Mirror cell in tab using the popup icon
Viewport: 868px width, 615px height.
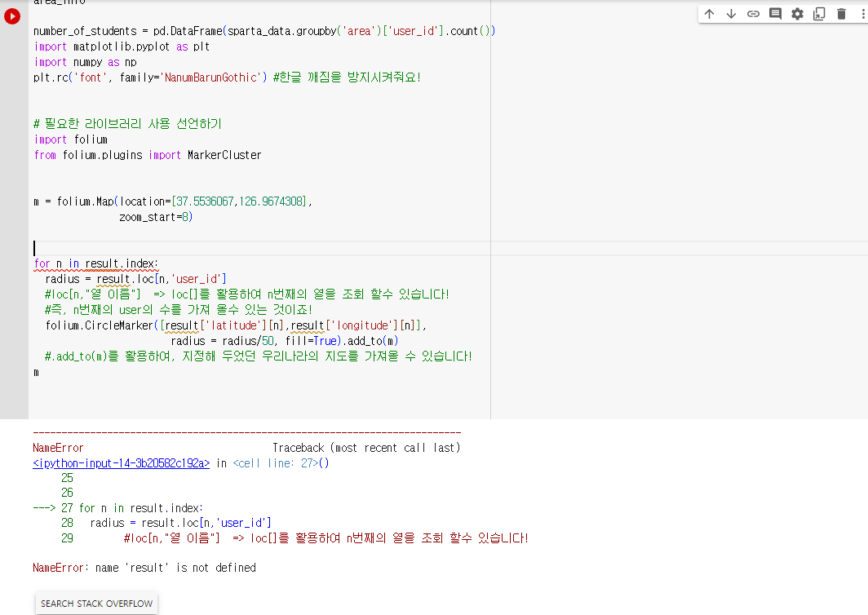click(x=819, y=14)
